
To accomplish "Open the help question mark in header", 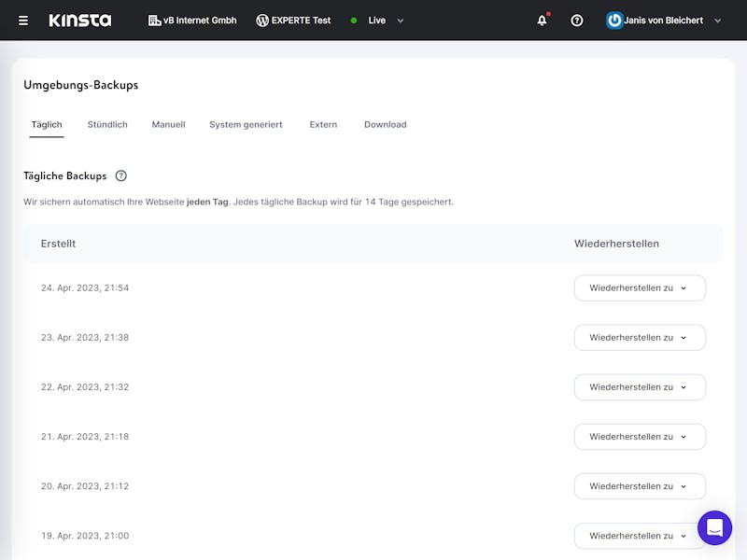I will point(577,21).
